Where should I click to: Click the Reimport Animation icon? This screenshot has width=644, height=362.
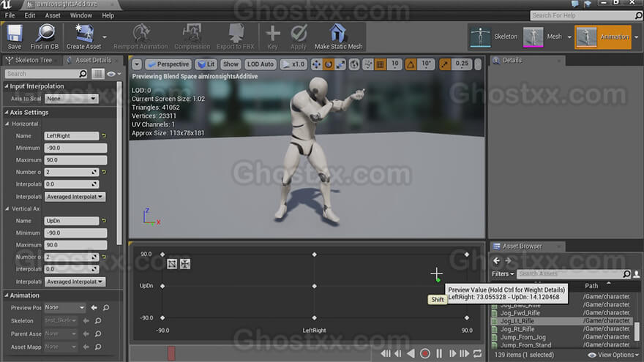coord(141,37)
